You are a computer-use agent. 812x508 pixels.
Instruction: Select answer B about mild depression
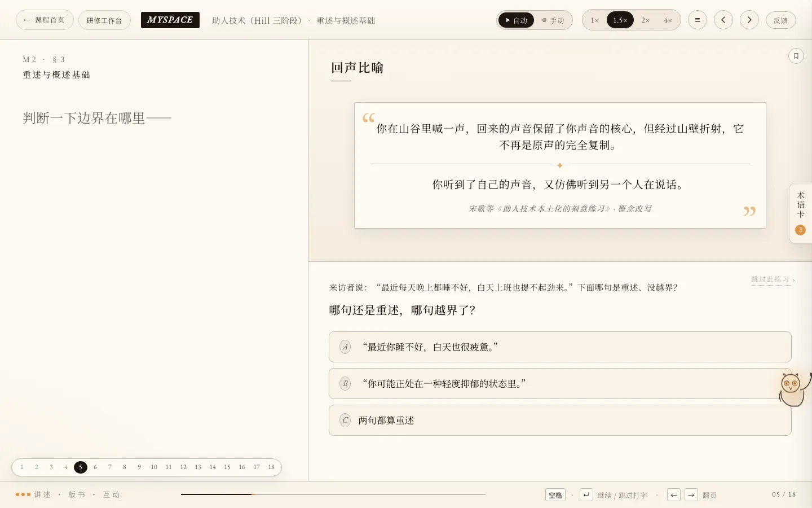560,383
